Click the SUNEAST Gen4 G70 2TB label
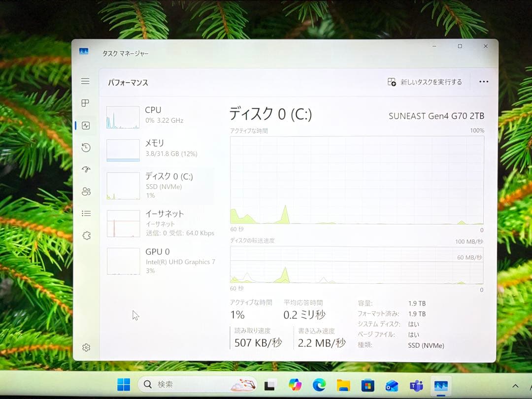This screenshot has height=399, width=532. 436,116
